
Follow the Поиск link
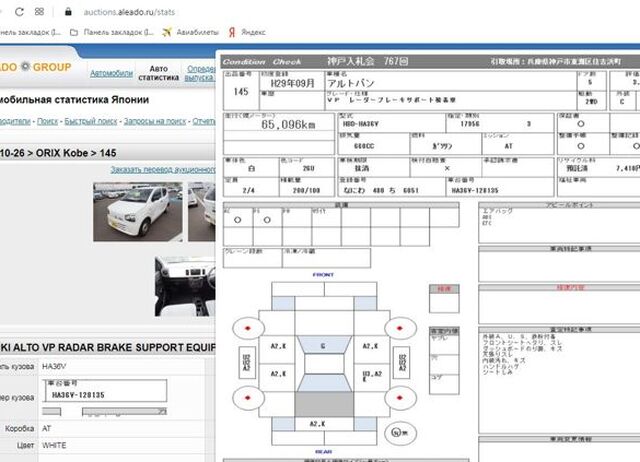[47, 121]
